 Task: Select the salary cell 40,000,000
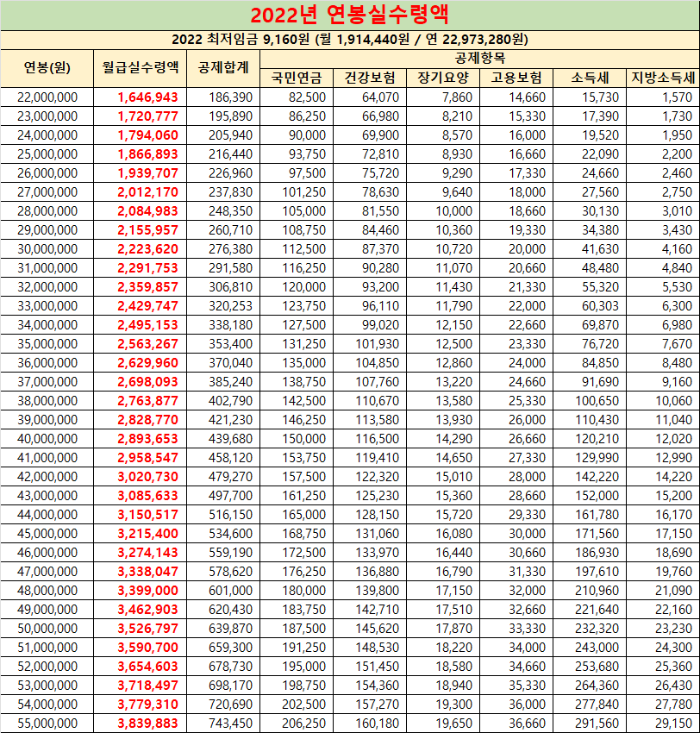47,439
